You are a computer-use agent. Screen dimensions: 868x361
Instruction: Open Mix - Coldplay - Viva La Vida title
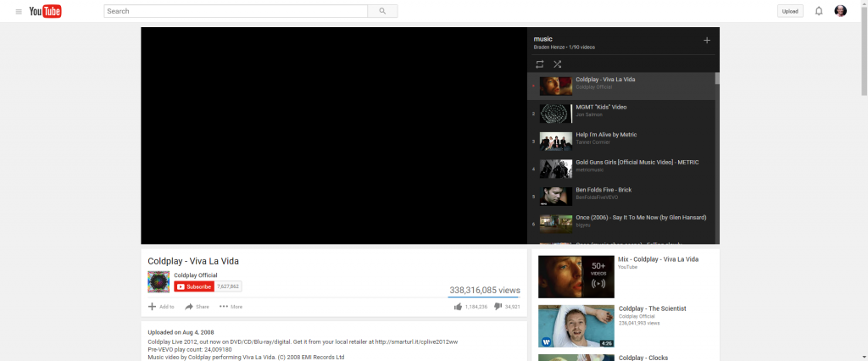[658, 259]
